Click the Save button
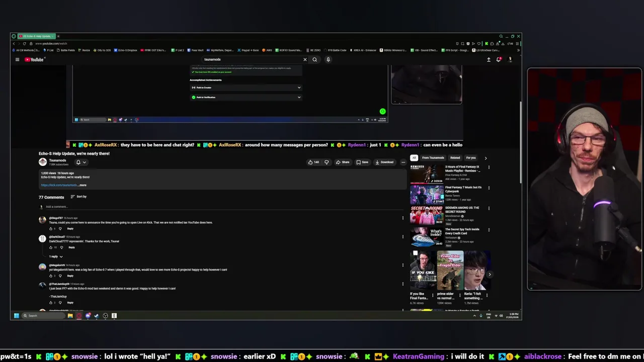Screen dimensions: 644x362 point(362,162)
